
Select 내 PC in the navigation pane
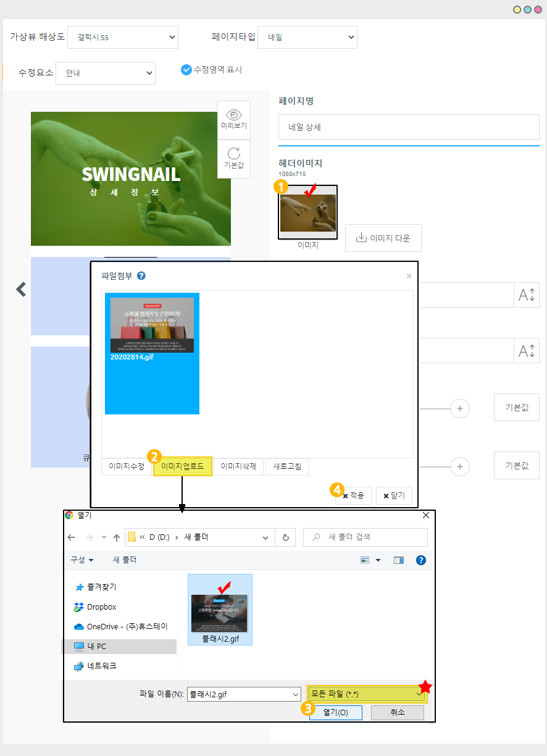[97, 646]
